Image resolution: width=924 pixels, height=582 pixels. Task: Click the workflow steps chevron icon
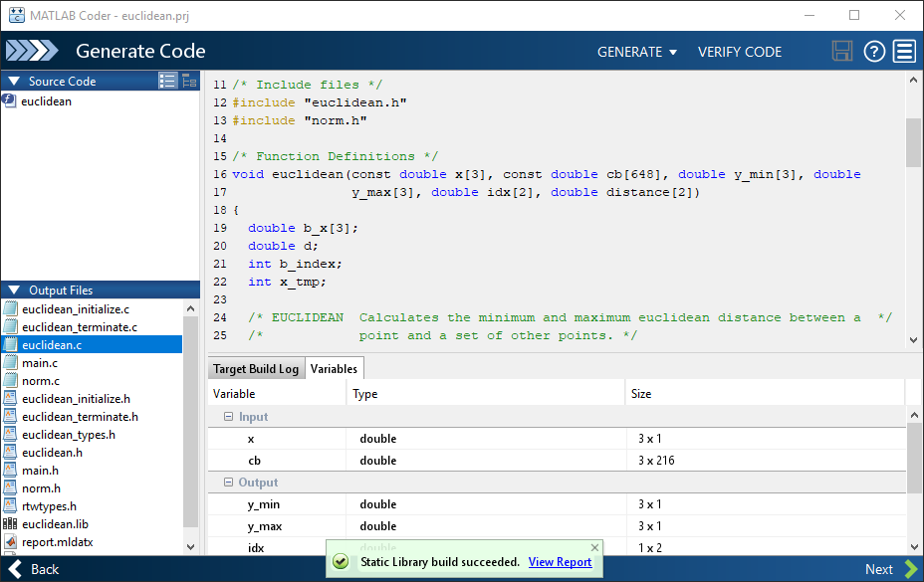click(33, 52)
